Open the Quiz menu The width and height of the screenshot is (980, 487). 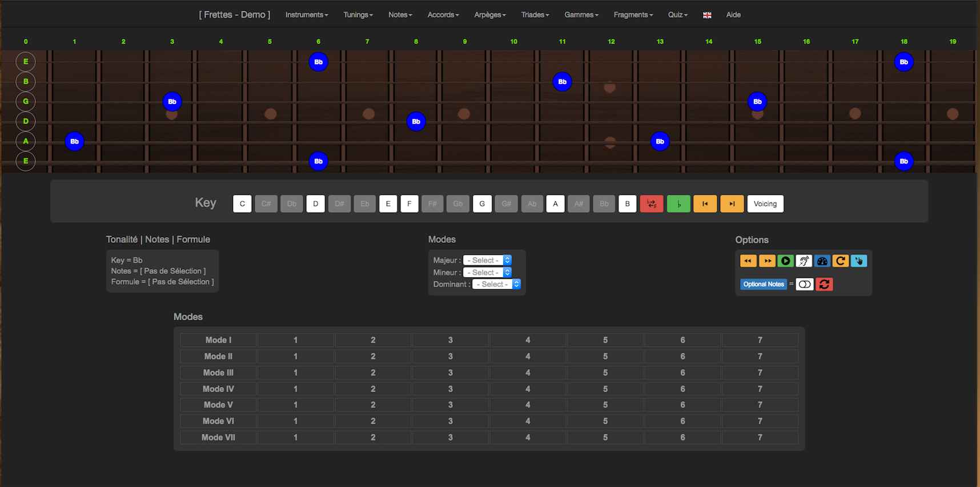(x=678, y=15)
